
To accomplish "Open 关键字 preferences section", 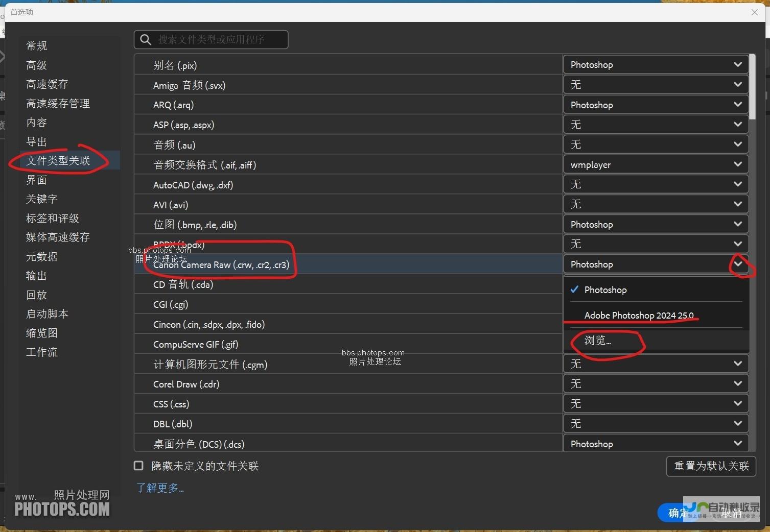I will 42,199.
